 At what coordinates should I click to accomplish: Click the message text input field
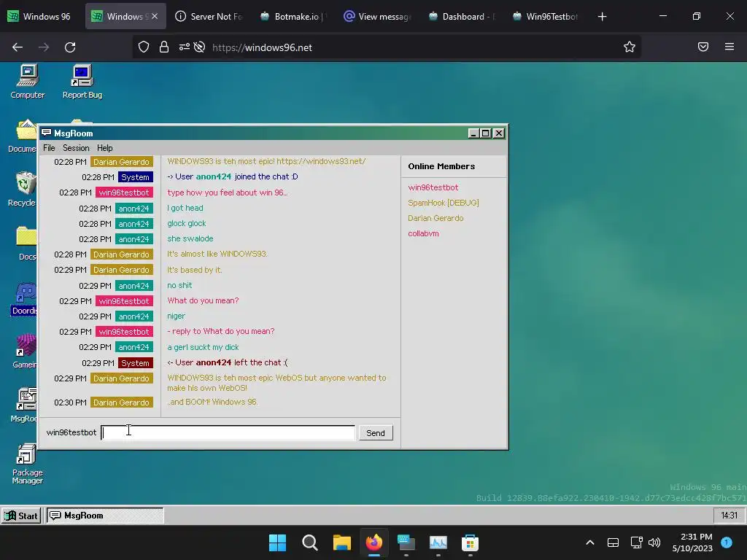(228, 433)
